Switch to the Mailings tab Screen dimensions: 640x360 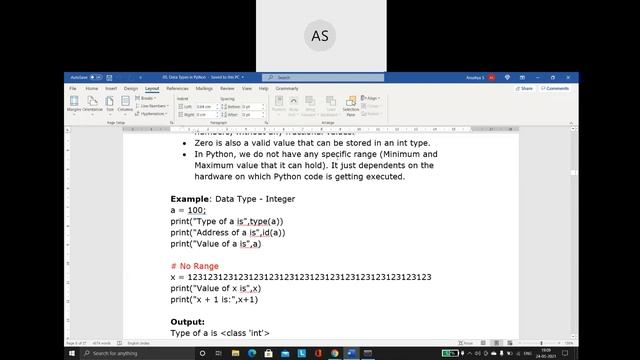pyautogui.click(x=204, y=89)
